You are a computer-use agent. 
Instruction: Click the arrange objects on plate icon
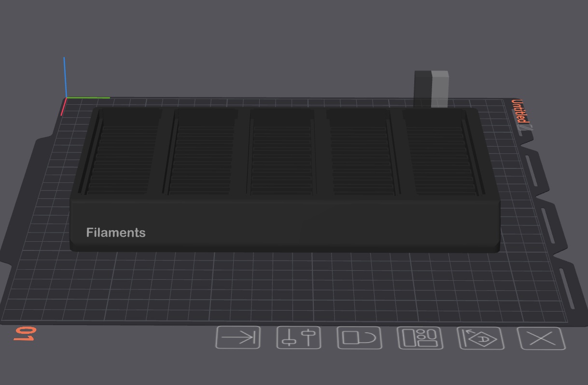click(420, 338)
